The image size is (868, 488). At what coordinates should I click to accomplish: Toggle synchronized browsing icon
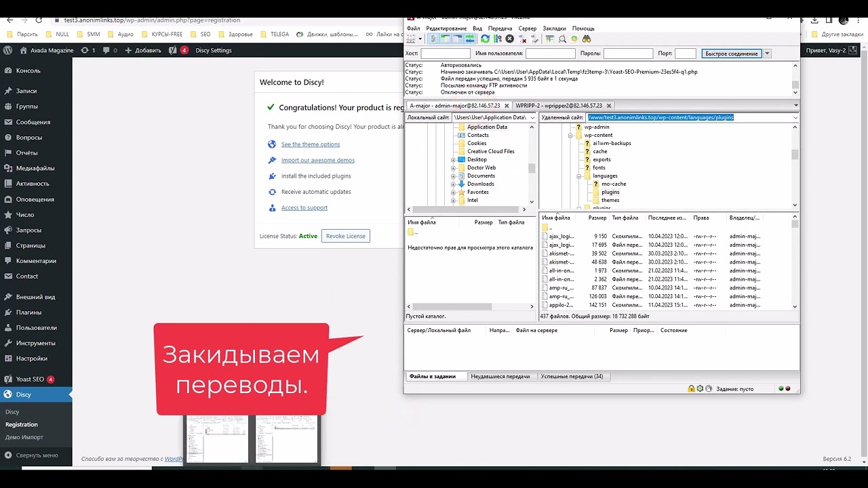tap(574, 39)
